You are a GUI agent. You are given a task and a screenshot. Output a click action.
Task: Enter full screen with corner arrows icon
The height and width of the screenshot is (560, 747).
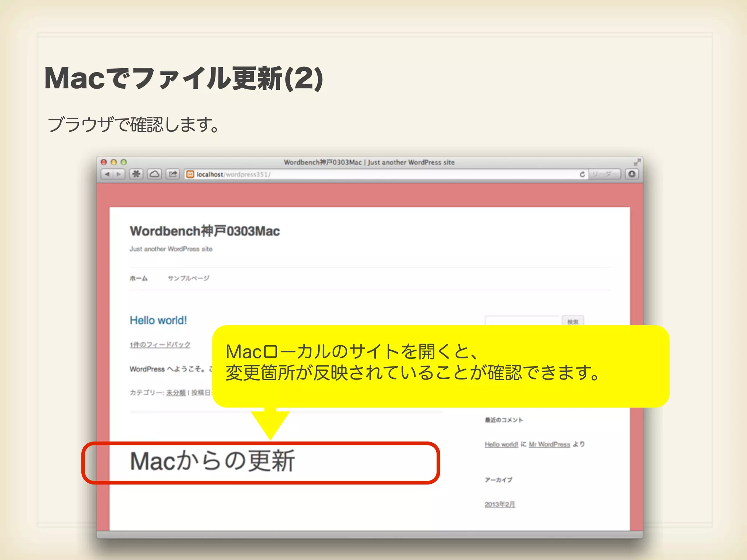[637, 162]
